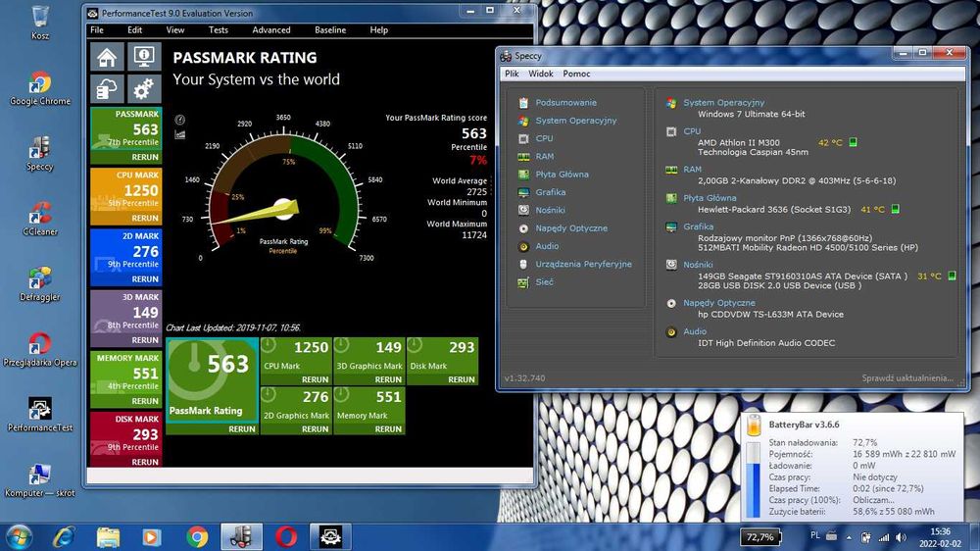Select Nośniki in Speccy sidebar
The image size is (980, 551).
coord(550,210)
